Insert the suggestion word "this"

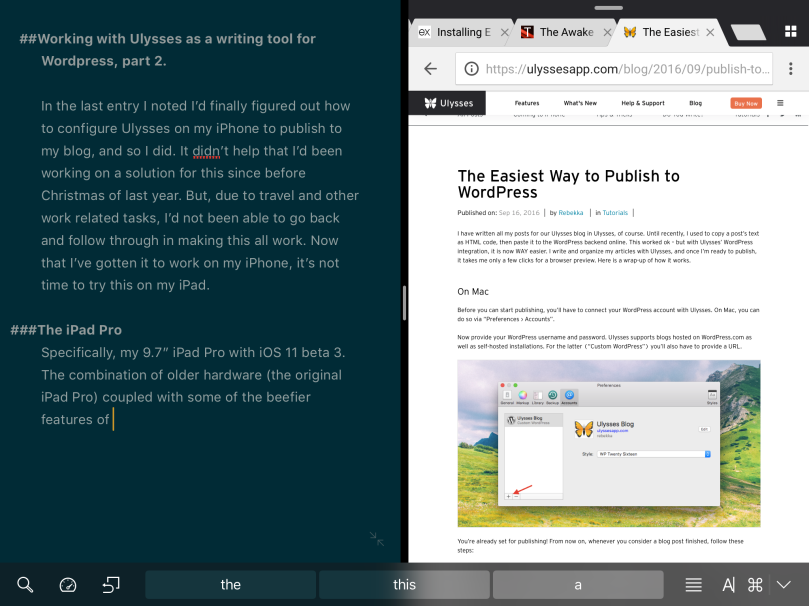click(x=404, y=584)
